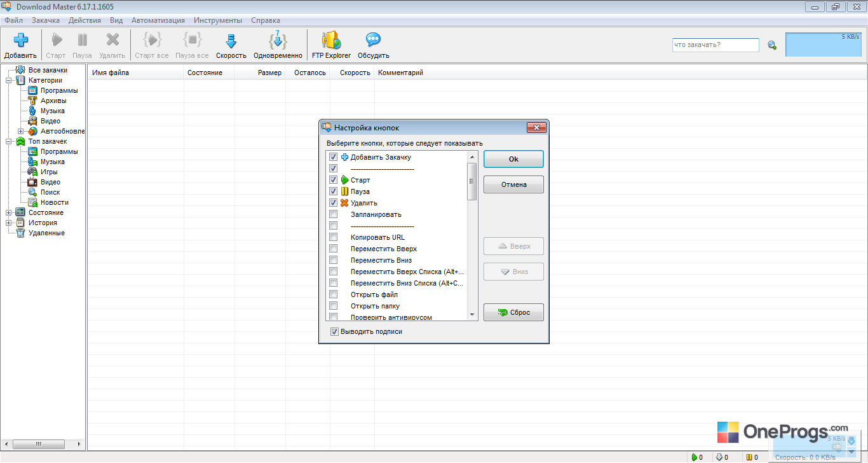Click the Пауза все toolbar icon
The height and width of the screenshot is (463, 868).
[x=192, y=40]
